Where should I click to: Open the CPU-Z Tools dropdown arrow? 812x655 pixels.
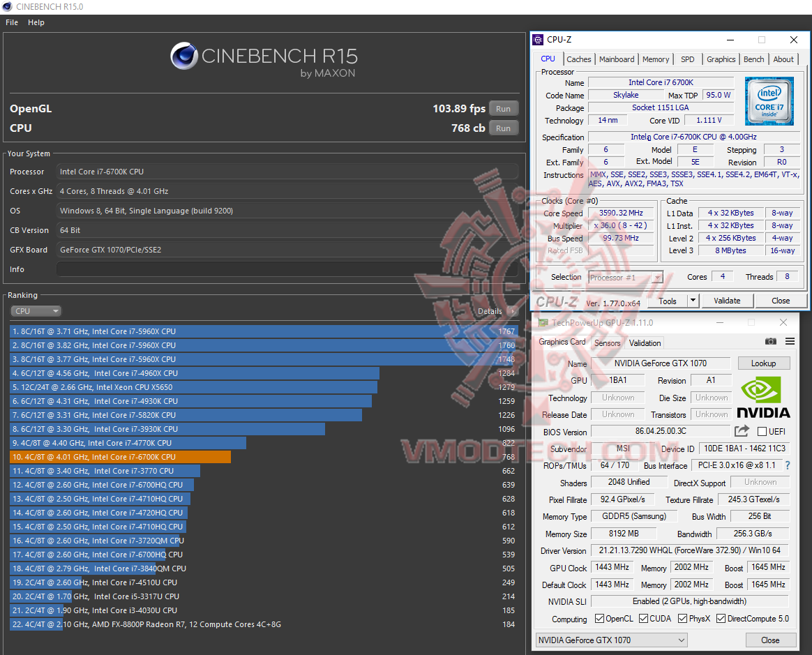click(693, 301)
